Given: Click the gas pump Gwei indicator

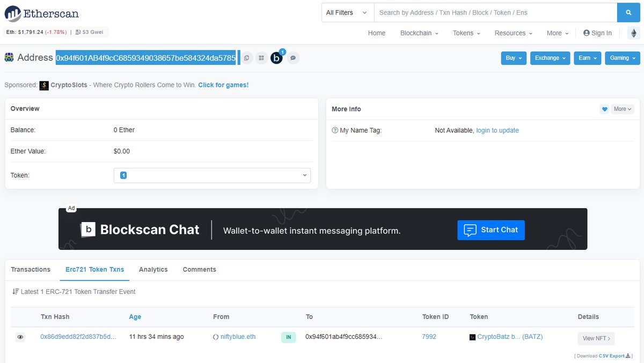Looking at the screenshot, I should 78,32.
